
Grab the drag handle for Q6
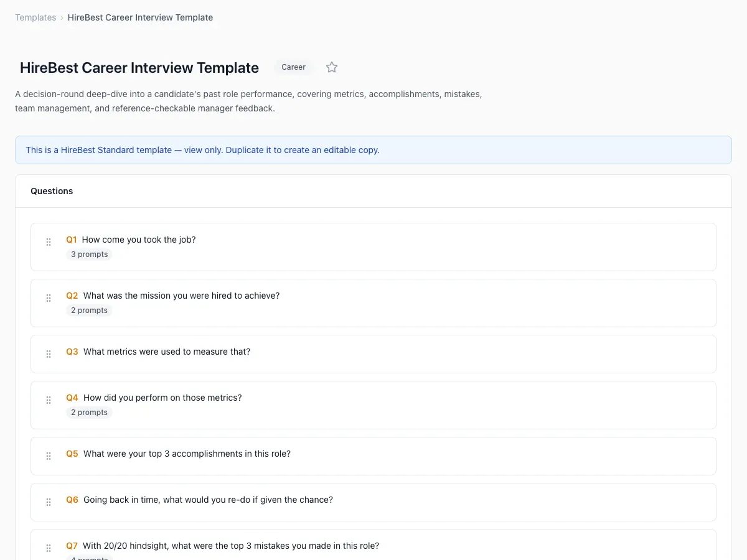(49, 502)
